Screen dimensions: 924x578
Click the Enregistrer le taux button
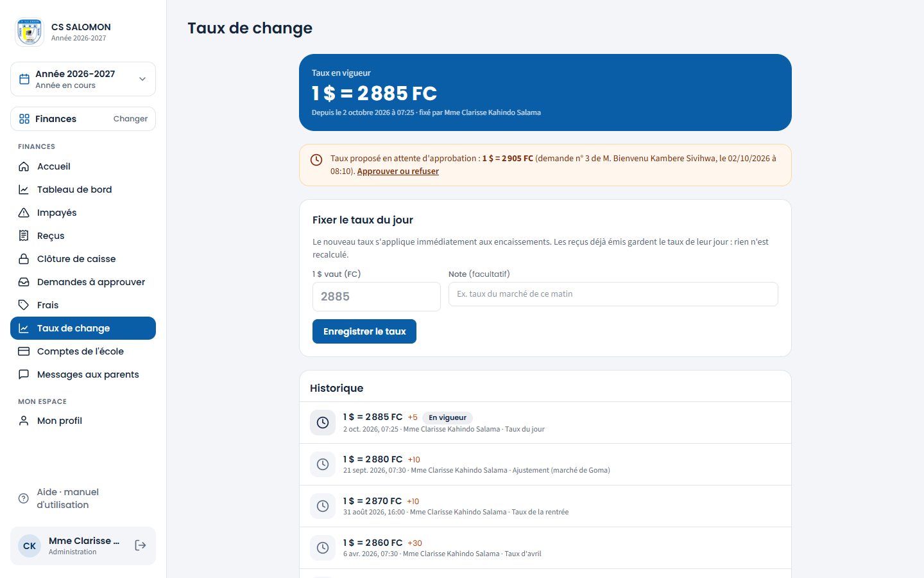click(x=364, y=331)
